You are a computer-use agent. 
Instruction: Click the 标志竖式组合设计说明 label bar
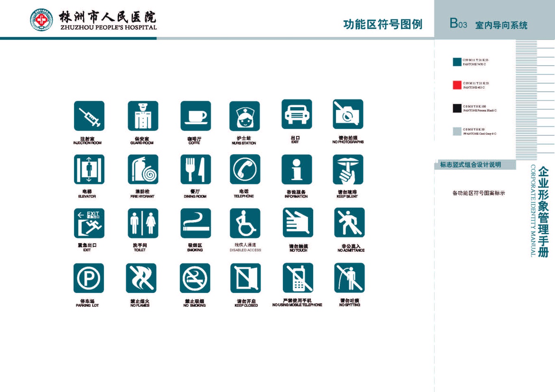[x=476, y=165]
